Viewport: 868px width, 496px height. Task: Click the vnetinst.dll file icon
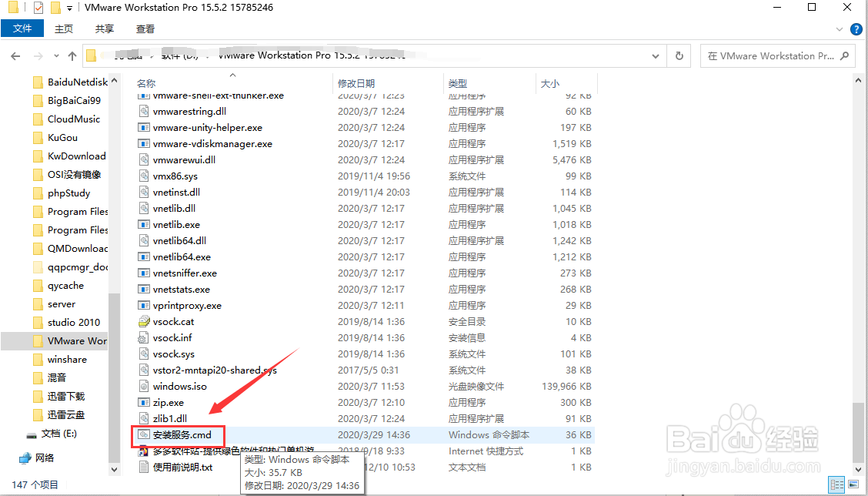(x=144, y=193)
